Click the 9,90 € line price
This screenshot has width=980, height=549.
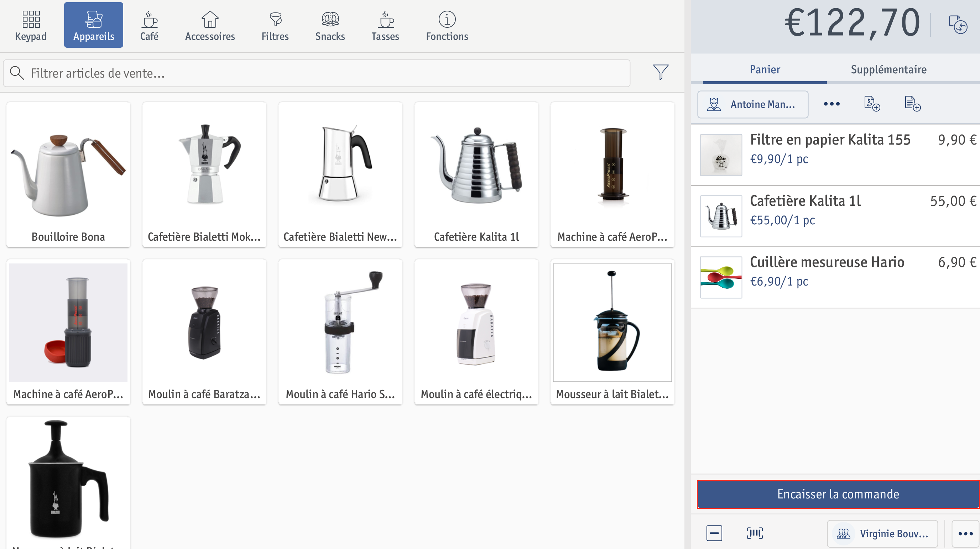click(957, 140)
